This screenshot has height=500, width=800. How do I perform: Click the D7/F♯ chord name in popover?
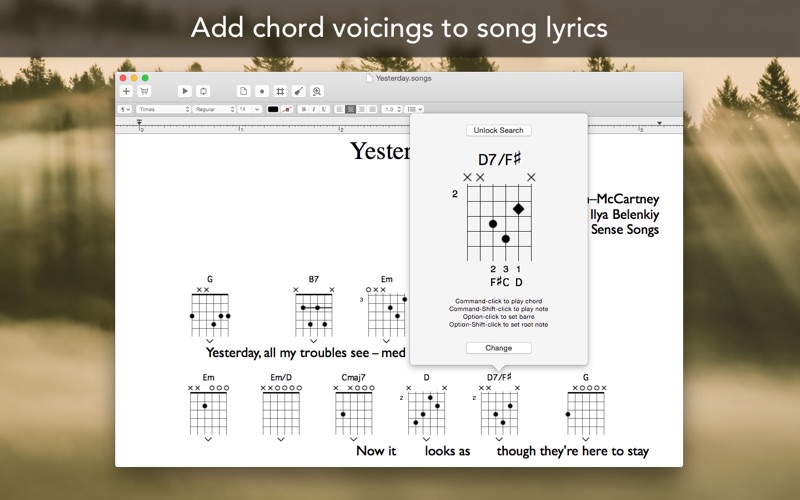499,159
